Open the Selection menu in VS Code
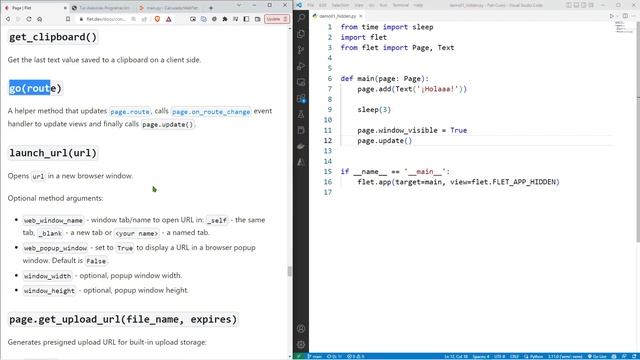The width and height of the screenshot is (640, 360). [340, 5]
